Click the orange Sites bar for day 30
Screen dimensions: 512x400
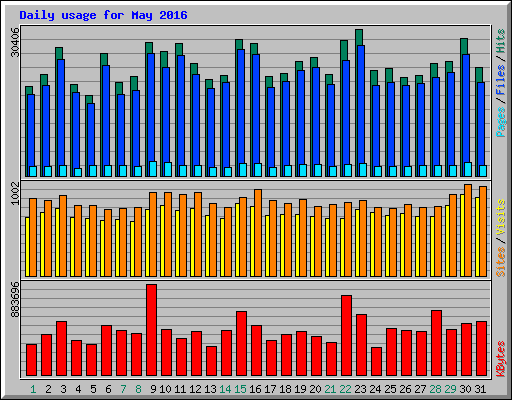pyautogui.click(x=468, y=230)
